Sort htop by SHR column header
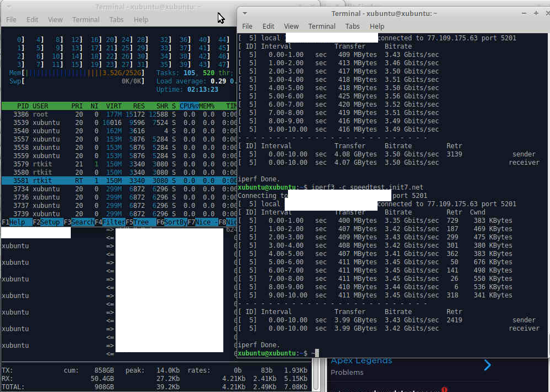The image size is (550, 392). (162, 106)
